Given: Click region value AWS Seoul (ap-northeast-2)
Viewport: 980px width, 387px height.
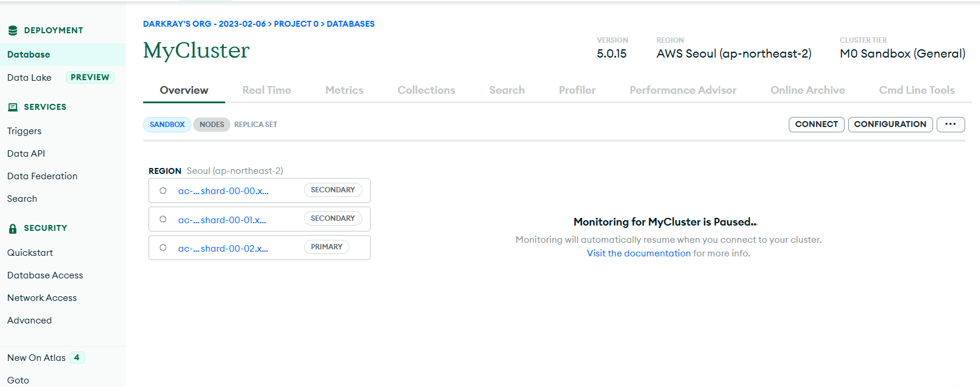Looking at the screenshot, I should 734,54.
